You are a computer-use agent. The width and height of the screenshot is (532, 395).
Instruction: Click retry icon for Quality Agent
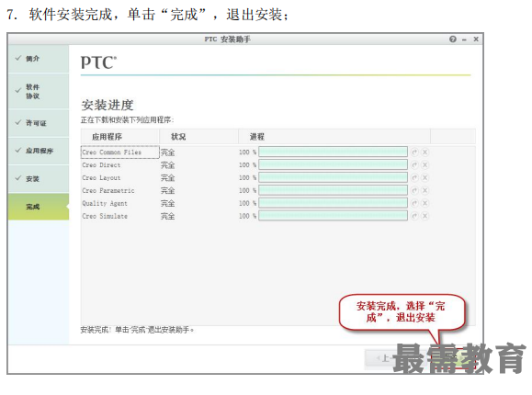(414, 203)
